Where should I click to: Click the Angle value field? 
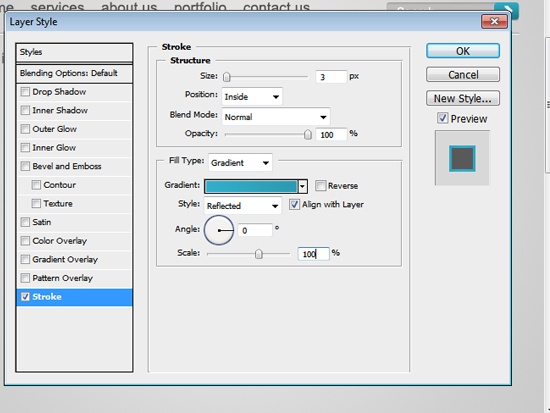255,230
